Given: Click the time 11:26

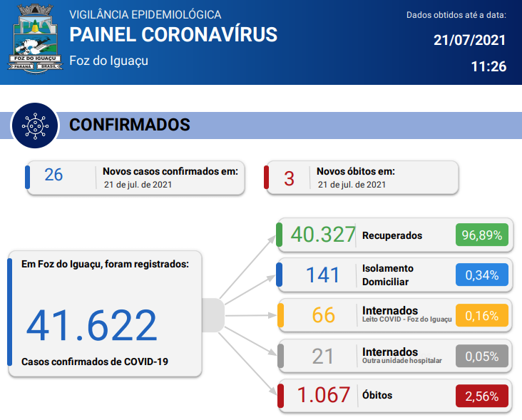Looking at the screenshot, I should pyautogui.click(x=488, y=66).
